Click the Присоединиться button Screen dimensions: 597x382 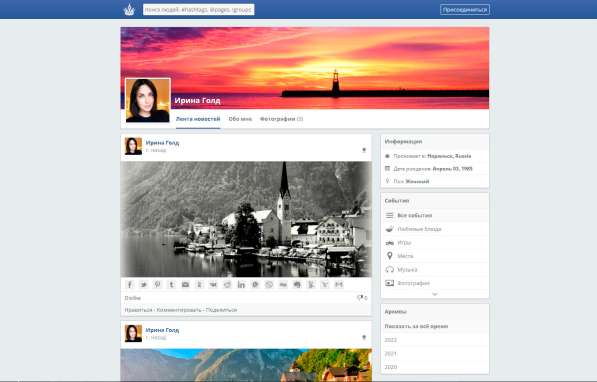(465, 10)
